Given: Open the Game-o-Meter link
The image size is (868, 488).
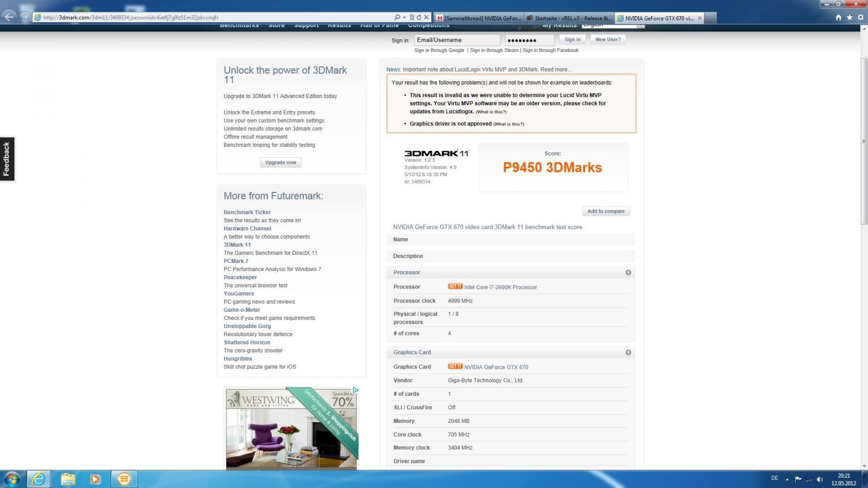Looking at the screenshot, I should tap(242, 310).
